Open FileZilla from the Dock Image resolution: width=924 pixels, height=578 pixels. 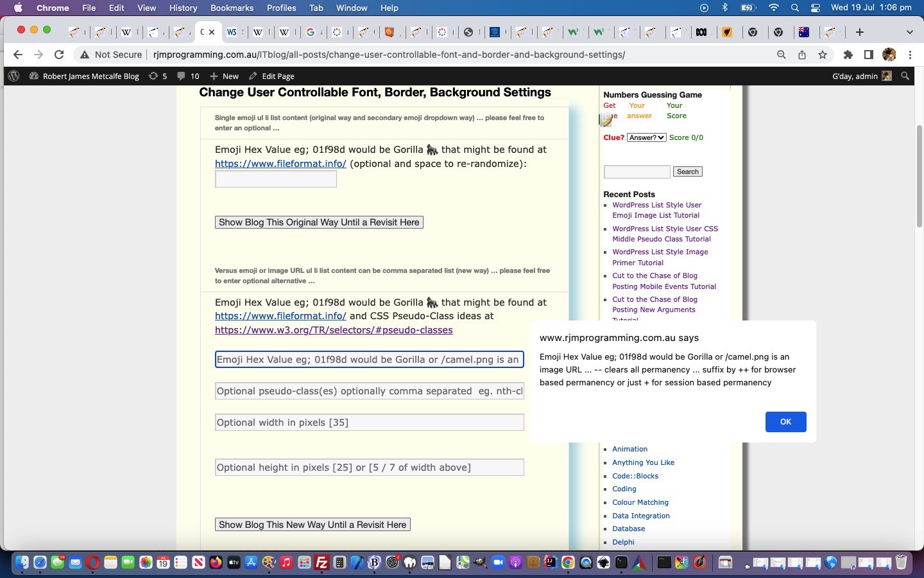click(x=321, y=563)
